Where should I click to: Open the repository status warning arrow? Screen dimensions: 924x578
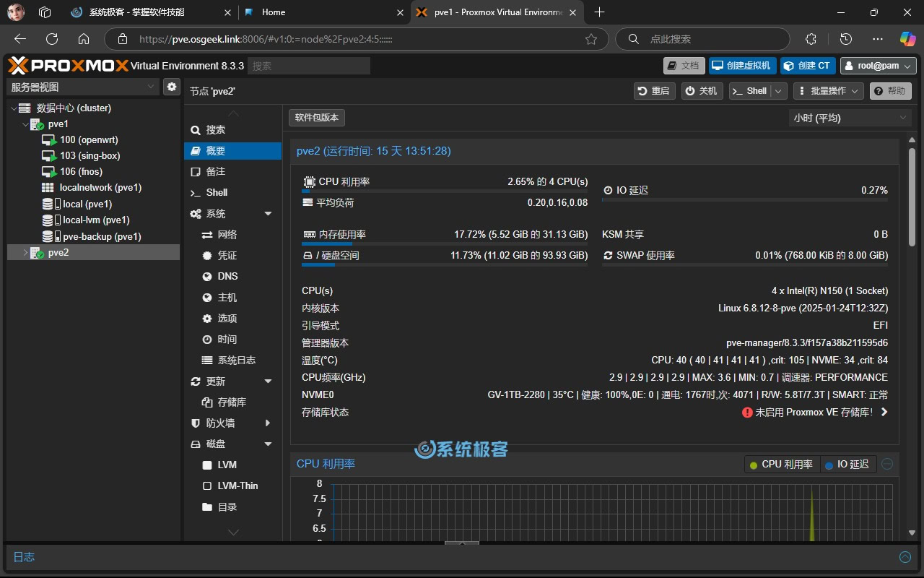[884, 413]
